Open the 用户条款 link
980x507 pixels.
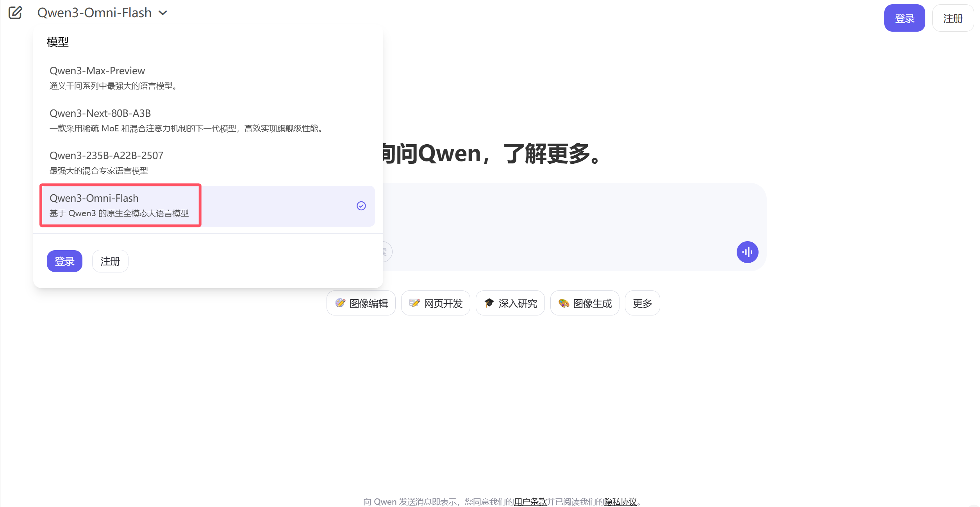[530, 502]
